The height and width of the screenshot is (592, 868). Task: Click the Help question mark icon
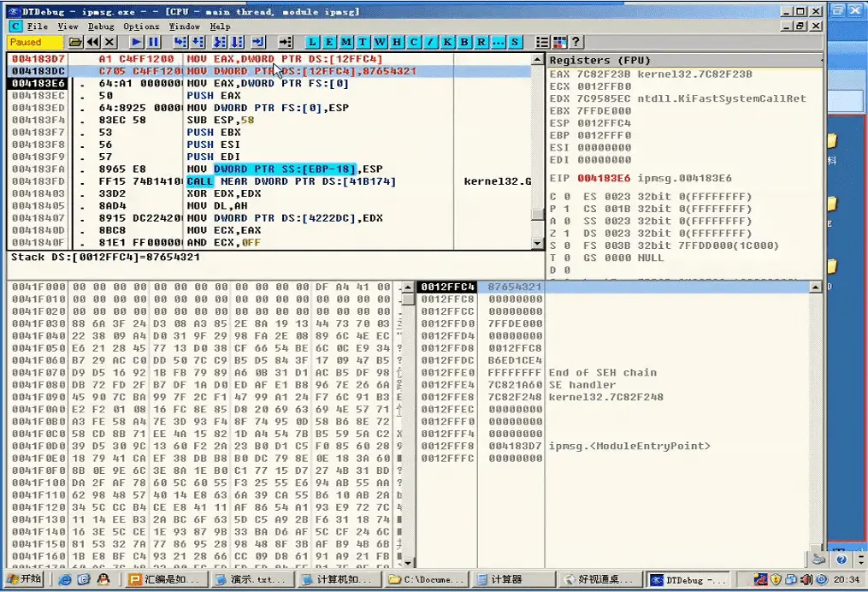pos(576,42)
